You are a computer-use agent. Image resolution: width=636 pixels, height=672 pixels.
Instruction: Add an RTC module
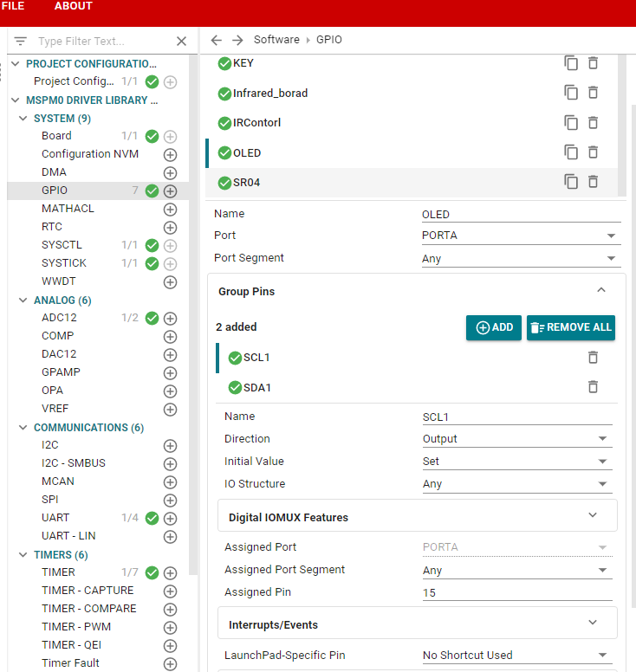(170, 227)
